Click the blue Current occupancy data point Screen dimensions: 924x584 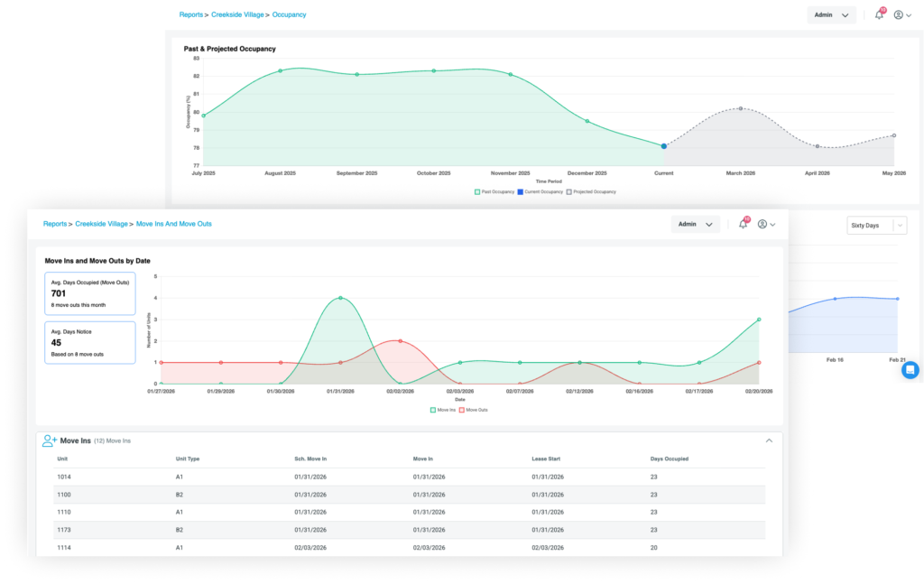[663, 146]
